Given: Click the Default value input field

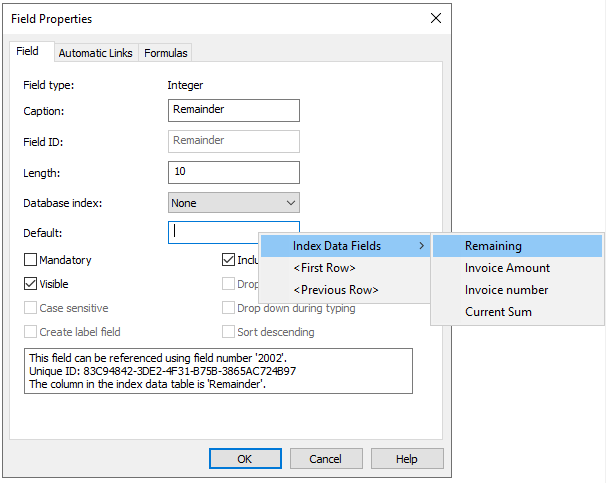Looking at the screenshot, I should pos(212,233).
